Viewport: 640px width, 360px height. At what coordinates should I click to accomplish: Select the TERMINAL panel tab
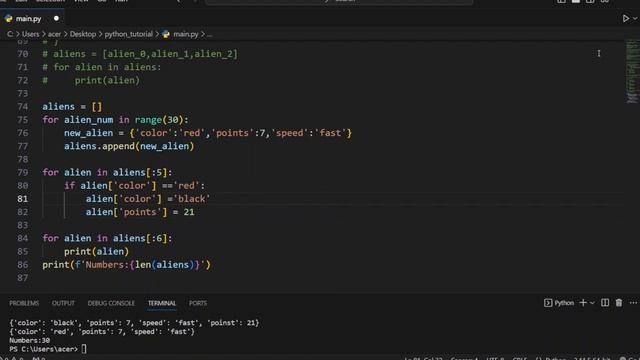pyautogui.click(x=162, y=303)
